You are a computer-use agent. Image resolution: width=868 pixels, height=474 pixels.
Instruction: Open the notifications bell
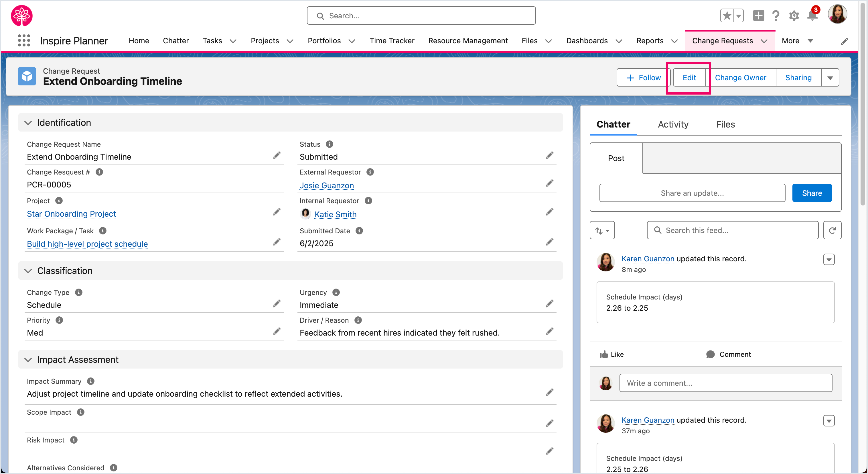tap(812, 15)
